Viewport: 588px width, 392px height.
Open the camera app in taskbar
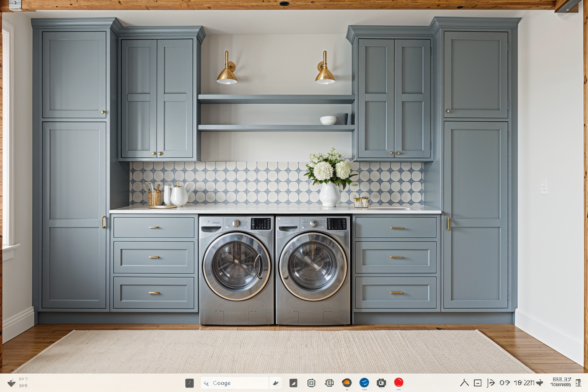[x=381, y=383]
